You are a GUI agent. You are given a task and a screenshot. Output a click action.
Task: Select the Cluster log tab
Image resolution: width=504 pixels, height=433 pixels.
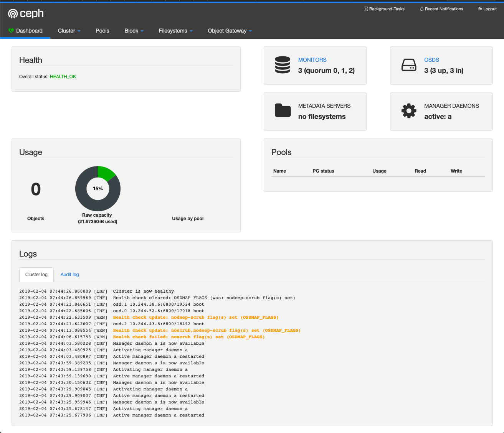point(36,275)
